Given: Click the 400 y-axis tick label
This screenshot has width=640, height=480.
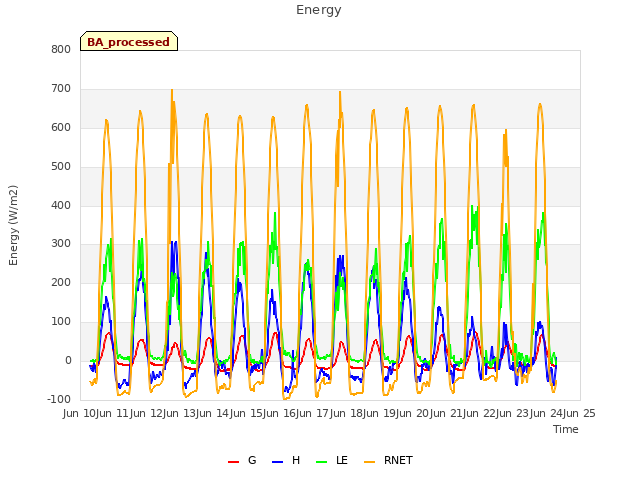Looking at the screenshot, I should tap(61, 206).
